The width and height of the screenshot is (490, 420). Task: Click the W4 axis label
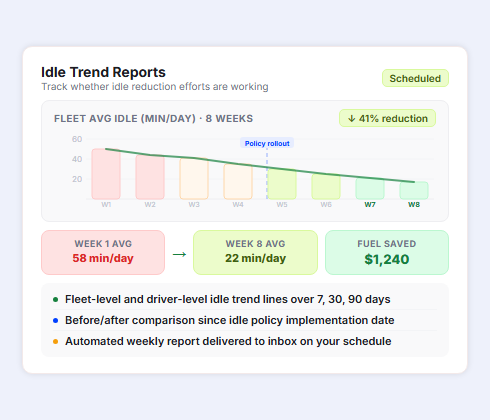click(238, 205)
